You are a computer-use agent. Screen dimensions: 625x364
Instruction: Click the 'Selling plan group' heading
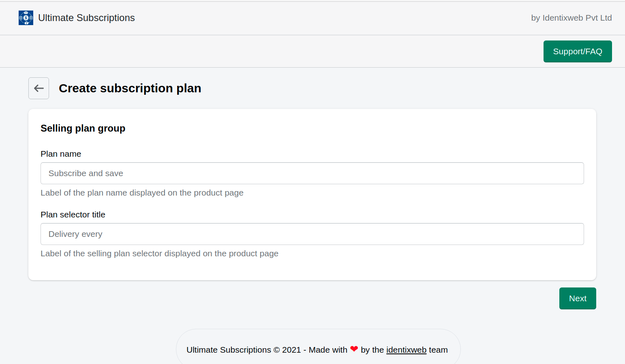click(x=83, y=128)
